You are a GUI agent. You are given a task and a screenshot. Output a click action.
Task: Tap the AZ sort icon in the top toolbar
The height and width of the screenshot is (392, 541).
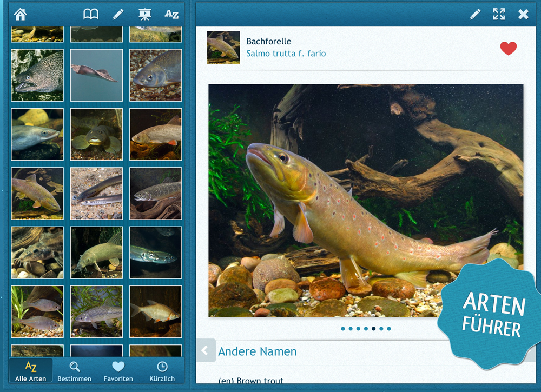[171, 14]
